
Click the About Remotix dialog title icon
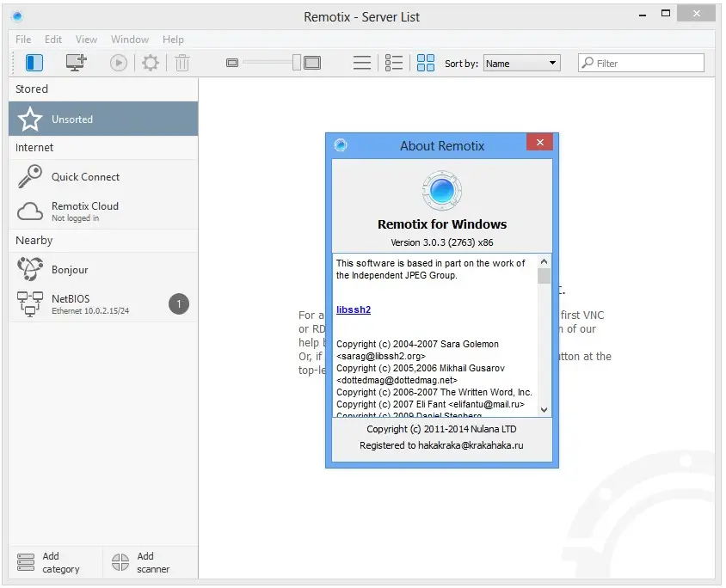pyautogui.click(x=341, y=145)
